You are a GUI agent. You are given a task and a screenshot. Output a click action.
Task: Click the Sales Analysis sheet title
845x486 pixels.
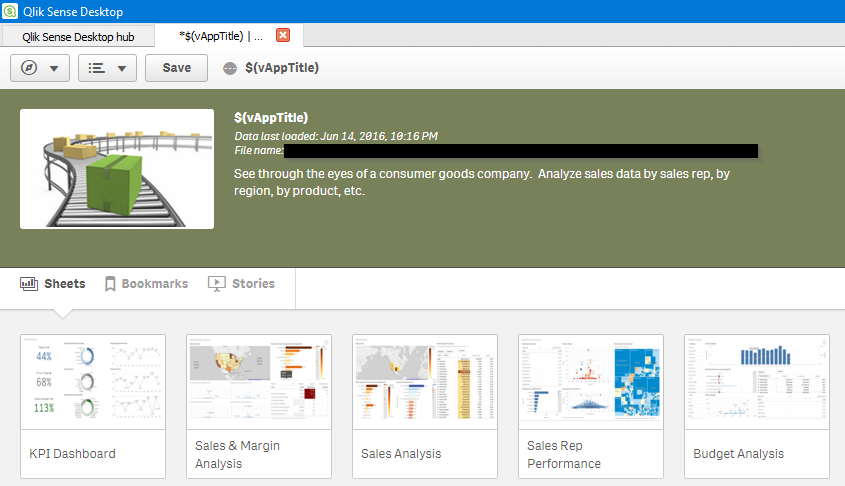pos(401,454)
